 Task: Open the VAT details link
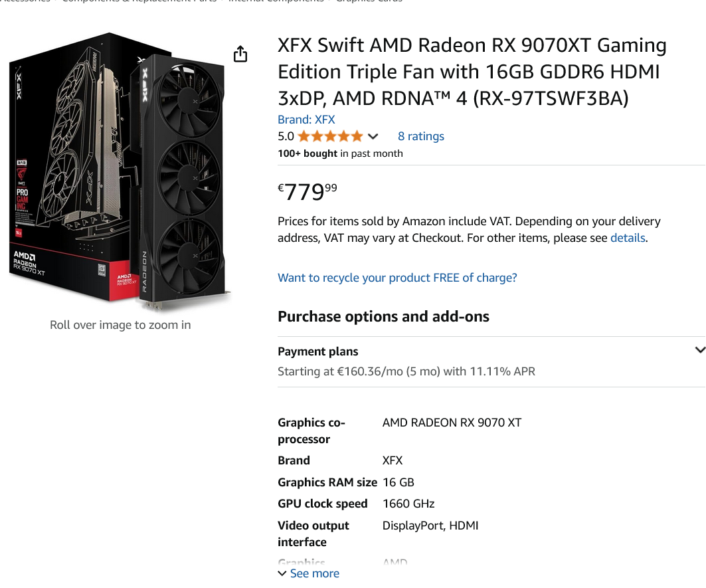point(628,237)
